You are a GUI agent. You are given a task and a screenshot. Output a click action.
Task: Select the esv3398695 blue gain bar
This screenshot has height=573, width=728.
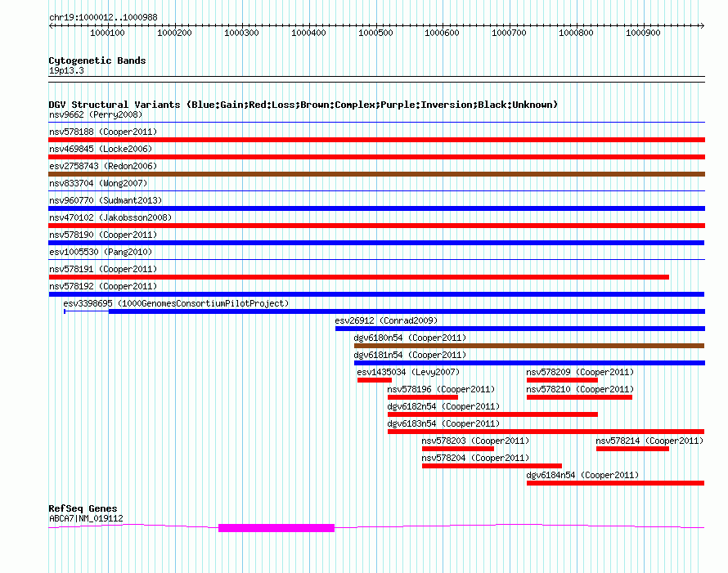pos(407,311)
